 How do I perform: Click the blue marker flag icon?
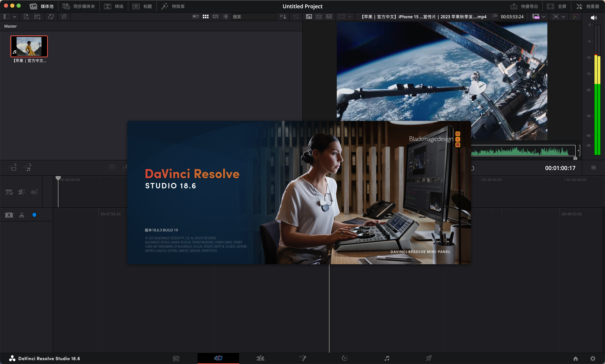click(x=34, y=215)
